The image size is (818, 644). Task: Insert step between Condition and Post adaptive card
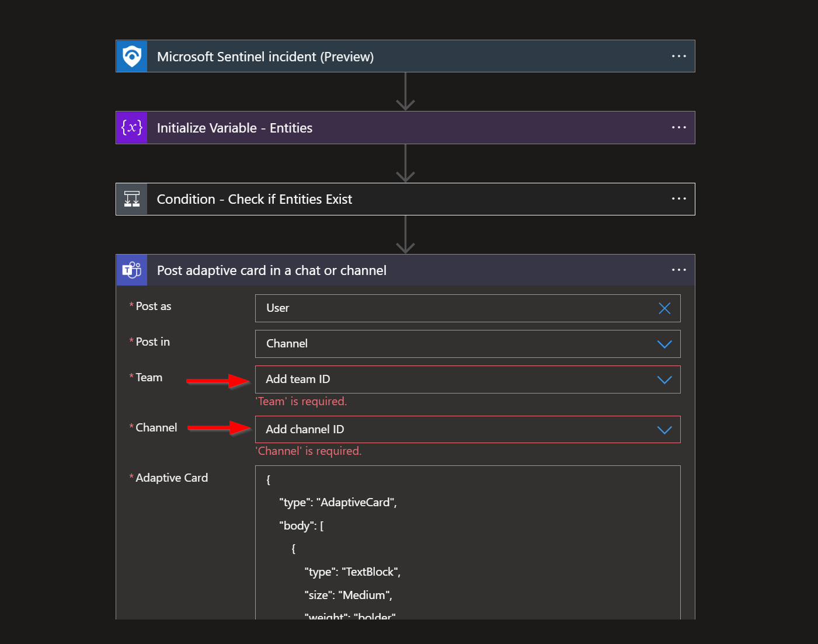(x=405, y=235)
